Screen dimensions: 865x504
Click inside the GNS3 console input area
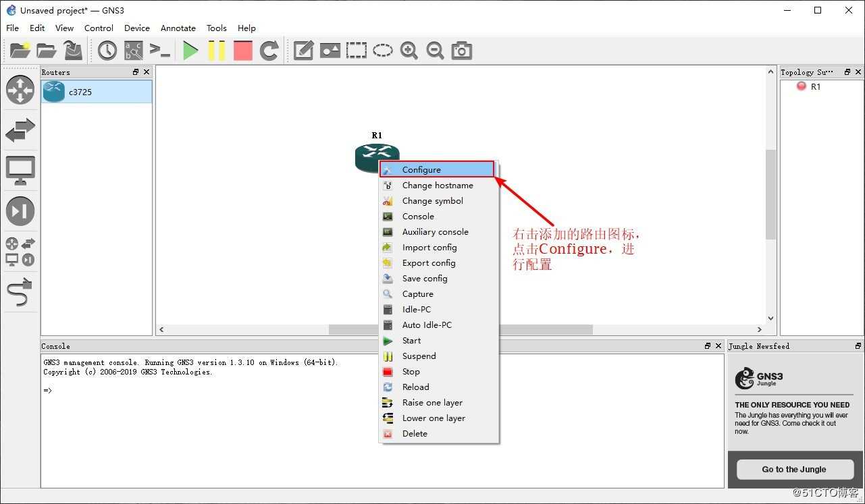(x=382, y=420)
